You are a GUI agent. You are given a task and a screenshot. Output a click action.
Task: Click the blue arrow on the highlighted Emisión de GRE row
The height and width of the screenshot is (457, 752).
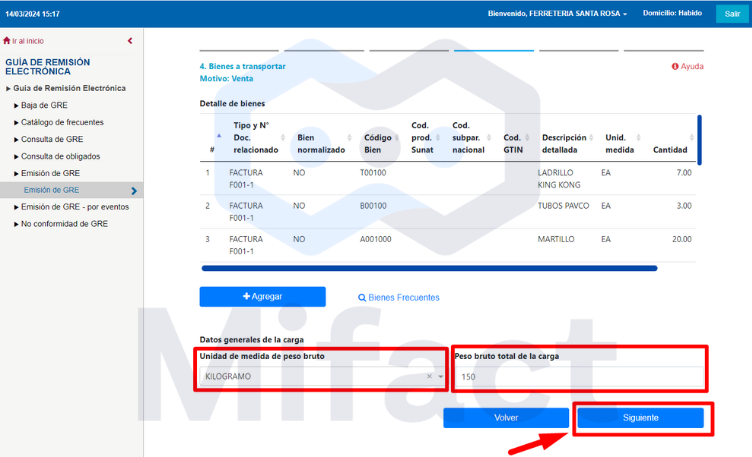click(134, 190)
